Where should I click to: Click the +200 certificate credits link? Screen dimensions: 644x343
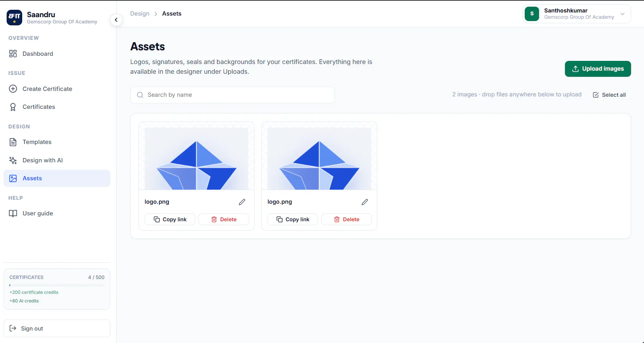(34, 292)
